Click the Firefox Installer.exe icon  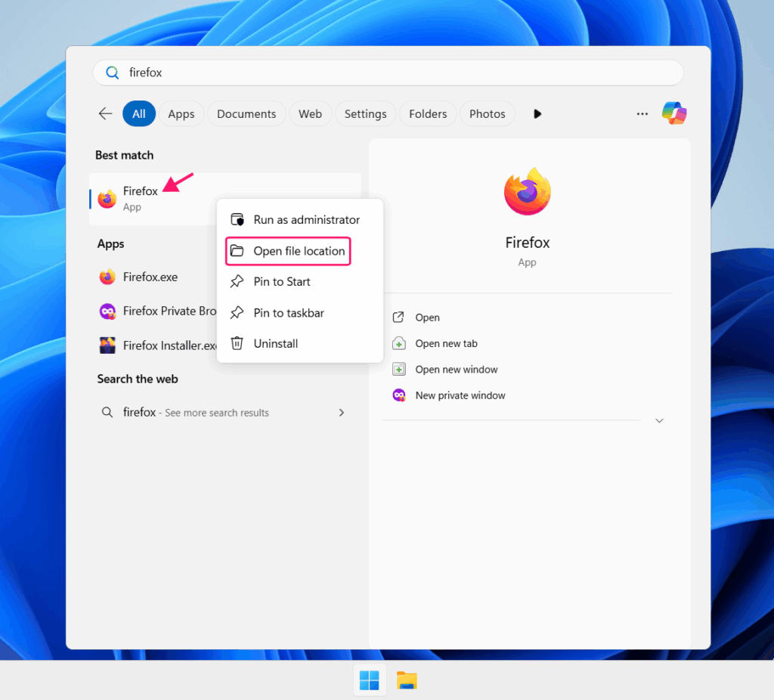107,345
